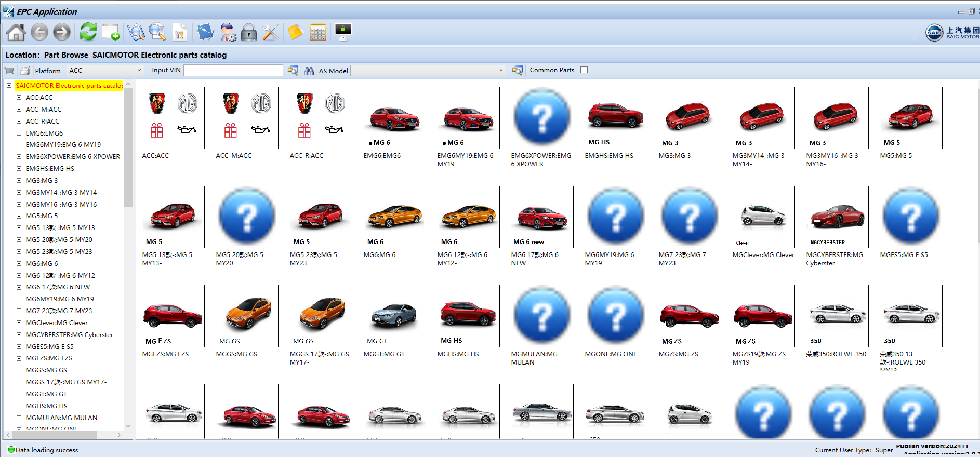980x457 pixels.
Task: Open the MGGS:MG GS orange SUV thumbnail
Action: coord(247,316)
